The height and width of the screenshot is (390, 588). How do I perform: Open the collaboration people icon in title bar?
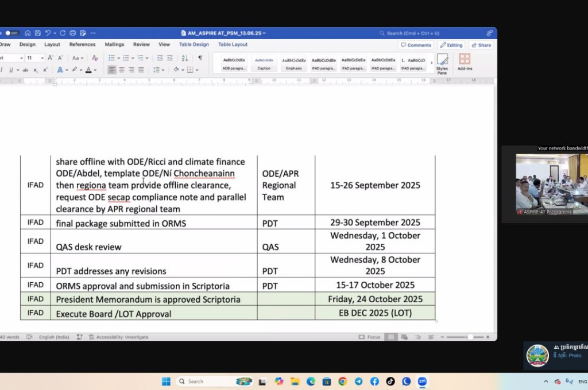(x=489, y=33)
